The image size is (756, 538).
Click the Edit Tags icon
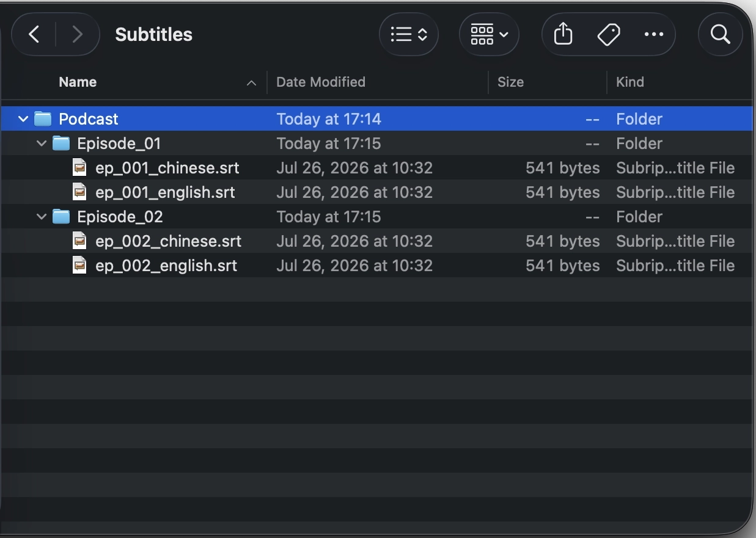609,35
